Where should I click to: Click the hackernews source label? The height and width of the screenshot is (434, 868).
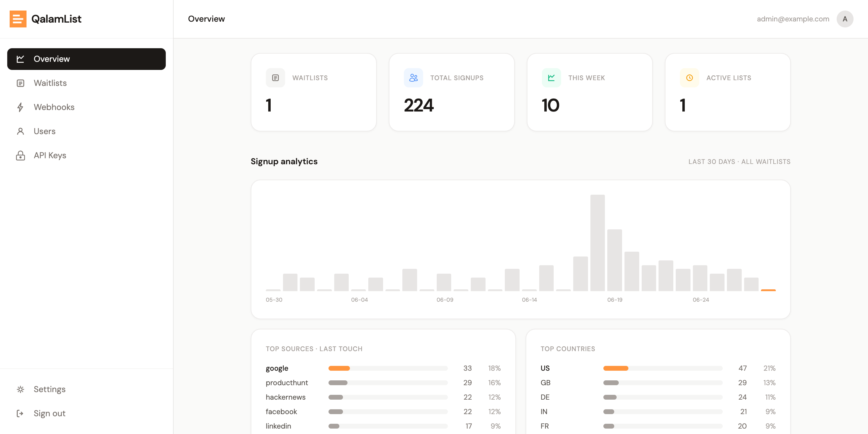[x=285, y=397]
